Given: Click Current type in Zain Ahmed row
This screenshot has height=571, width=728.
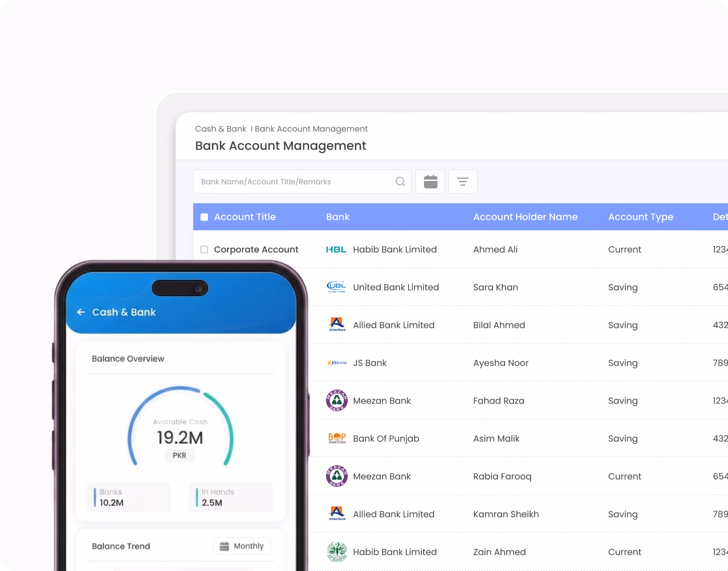Looking at the screenshot, I should [624, 551].
